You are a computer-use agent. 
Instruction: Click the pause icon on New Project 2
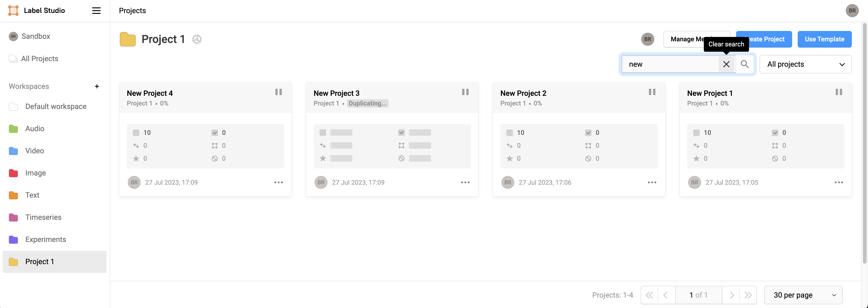click(x=652, y=92)
